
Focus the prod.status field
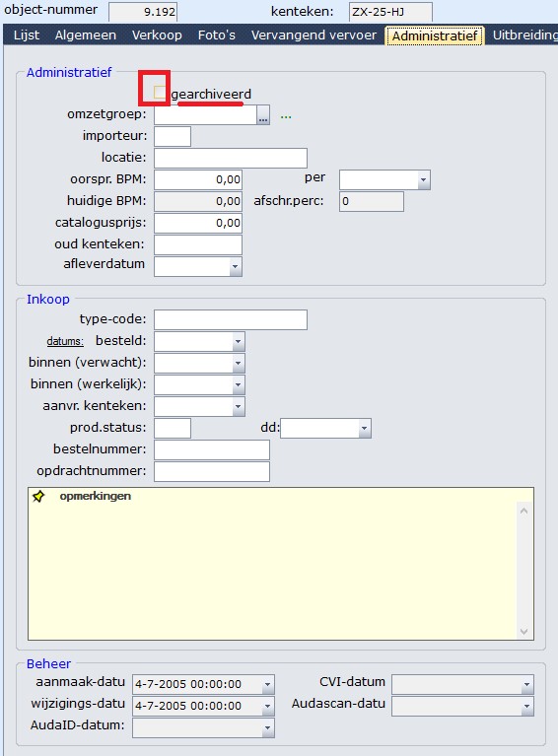(173, 428)
